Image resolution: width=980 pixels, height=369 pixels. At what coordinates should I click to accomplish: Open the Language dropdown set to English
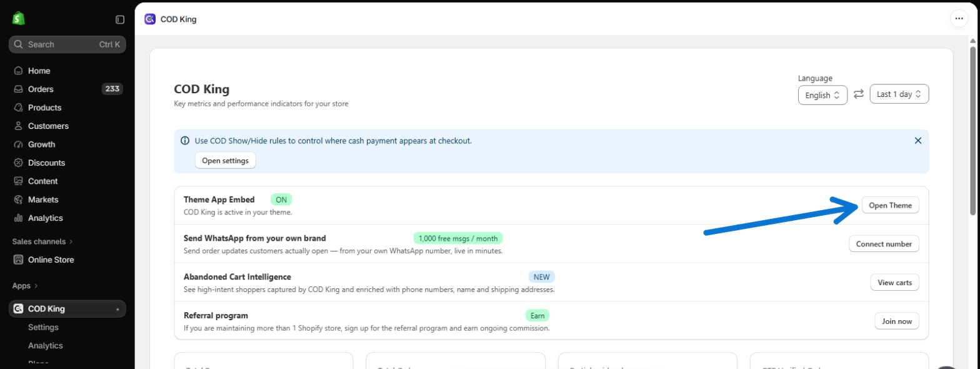[x=822, y=95]
